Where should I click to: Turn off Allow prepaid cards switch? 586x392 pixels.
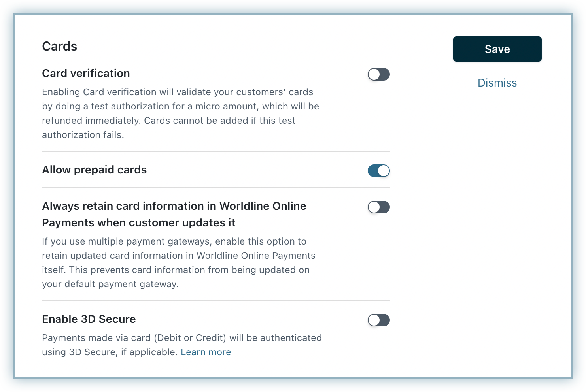point(378,171)
